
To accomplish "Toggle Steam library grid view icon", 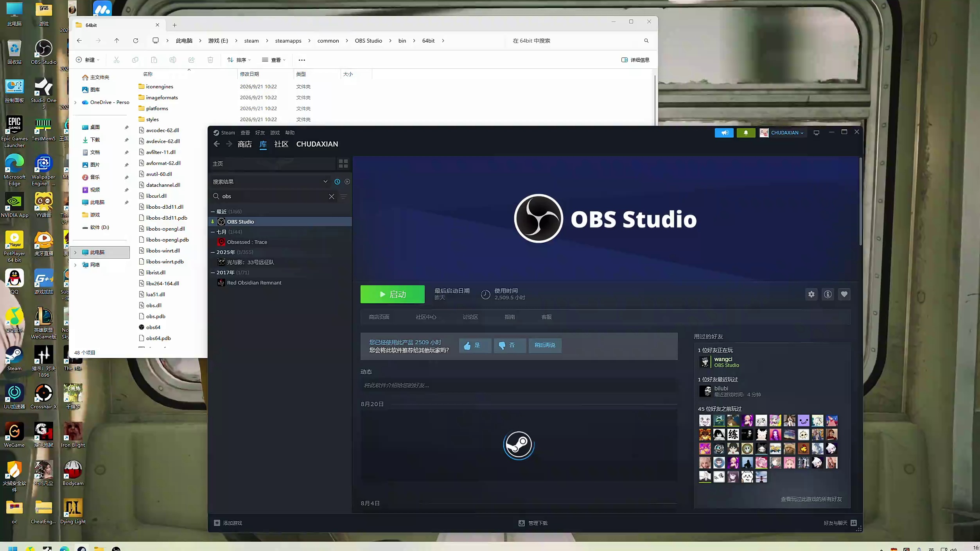I will pyautogui.click(x=343, y=164).
